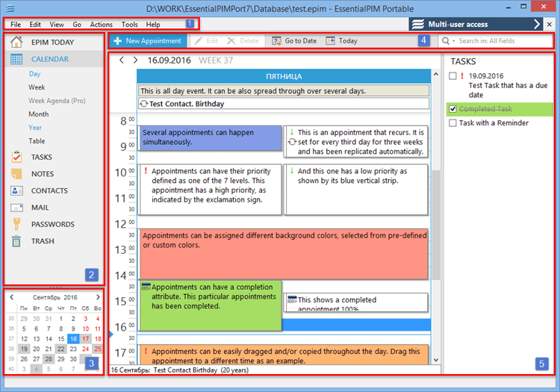The width and height of the screenshot is (560, 392).
Task: Check the Test Task with due date
Action: [x=453, y=76]
